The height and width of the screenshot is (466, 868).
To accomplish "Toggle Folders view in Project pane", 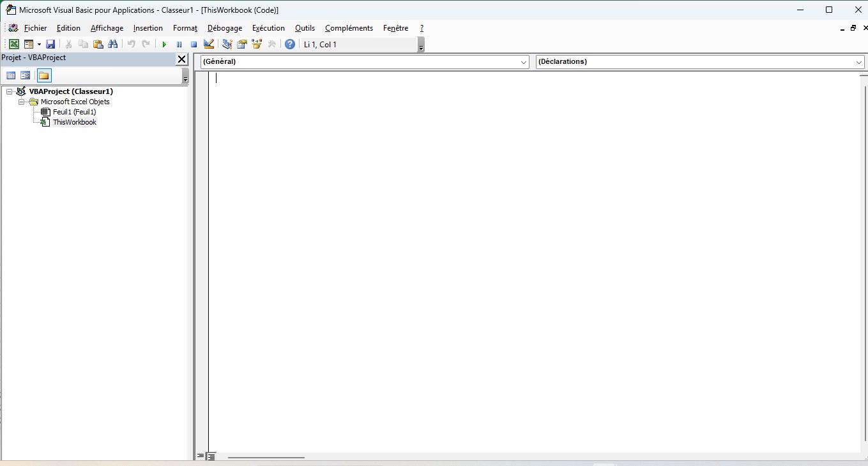I will [43, 75].
